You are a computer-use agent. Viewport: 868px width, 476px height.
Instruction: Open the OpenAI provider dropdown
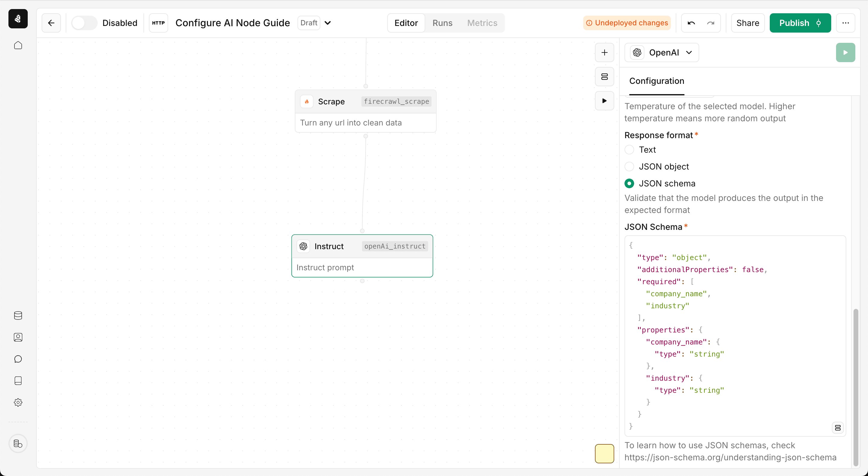tap(661, 52)
